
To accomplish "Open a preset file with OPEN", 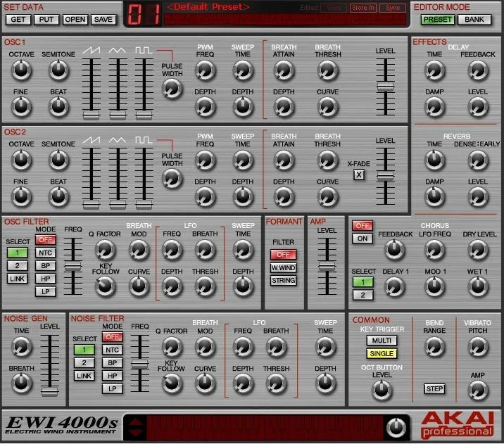I will coord(75,20).
